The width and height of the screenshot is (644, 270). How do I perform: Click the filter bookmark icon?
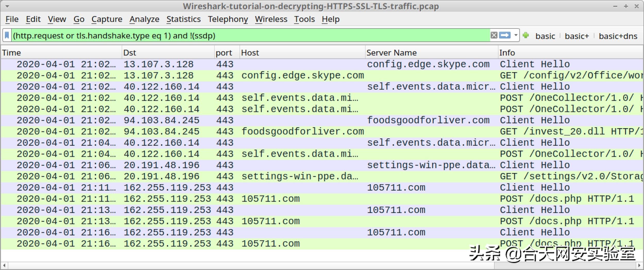7,35
